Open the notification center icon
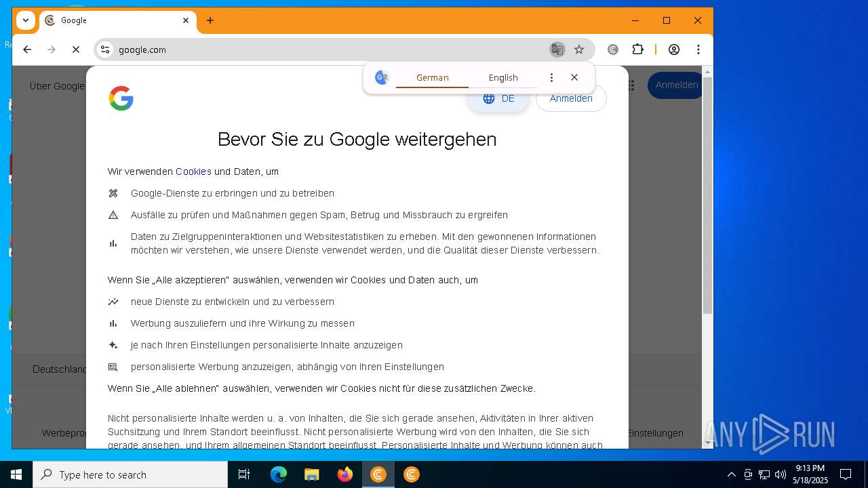Viewport: 868px width, 488px height. (846, 474)
